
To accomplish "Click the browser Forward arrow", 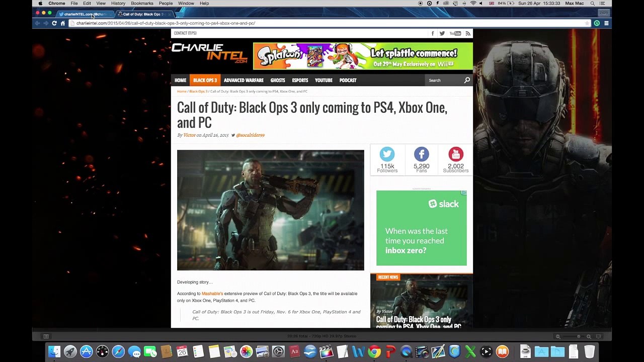I will click(x=46, y=23).
